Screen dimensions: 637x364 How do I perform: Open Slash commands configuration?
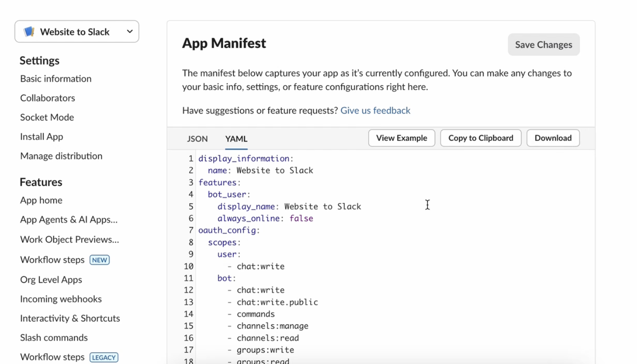(x=54, y=338)
